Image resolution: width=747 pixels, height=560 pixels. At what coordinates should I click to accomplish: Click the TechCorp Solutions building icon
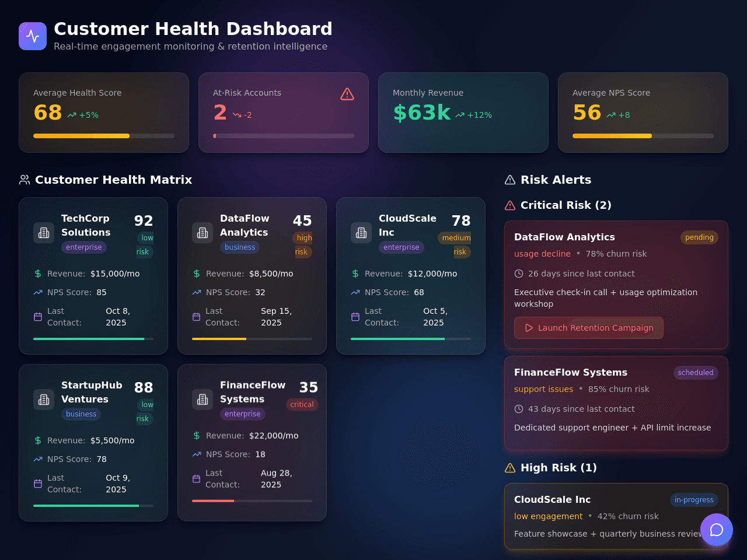(44, 233)
